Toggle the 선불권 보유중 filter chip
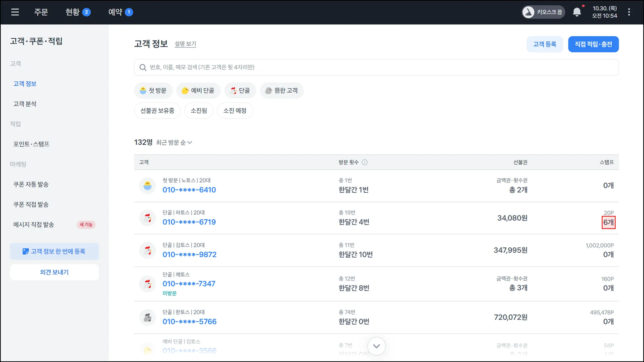The image size is (644, 362). 157,111
